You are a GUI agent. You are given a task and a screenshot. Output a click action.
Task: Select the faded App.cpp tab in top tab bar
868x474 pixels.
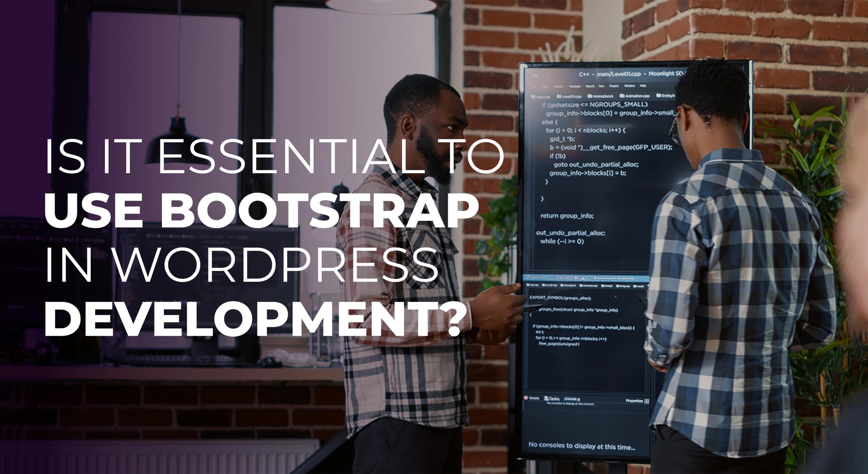coord(540,97)
